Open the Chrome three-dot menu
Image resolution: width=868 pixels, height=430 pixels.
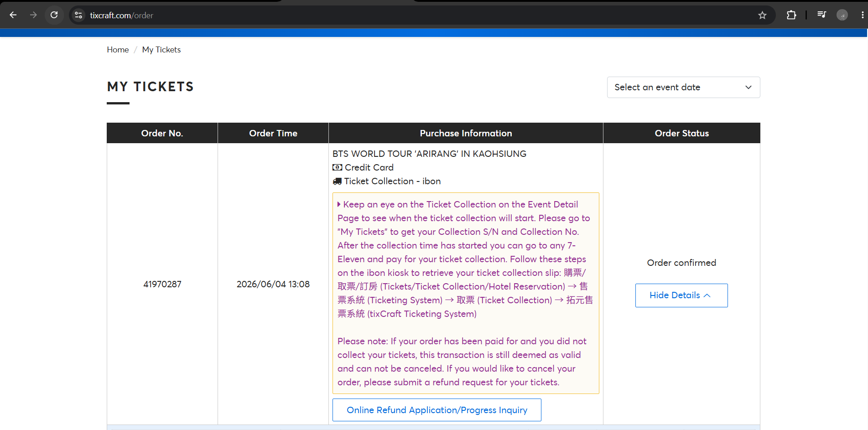pyautogui.click(x=862, y=15)
